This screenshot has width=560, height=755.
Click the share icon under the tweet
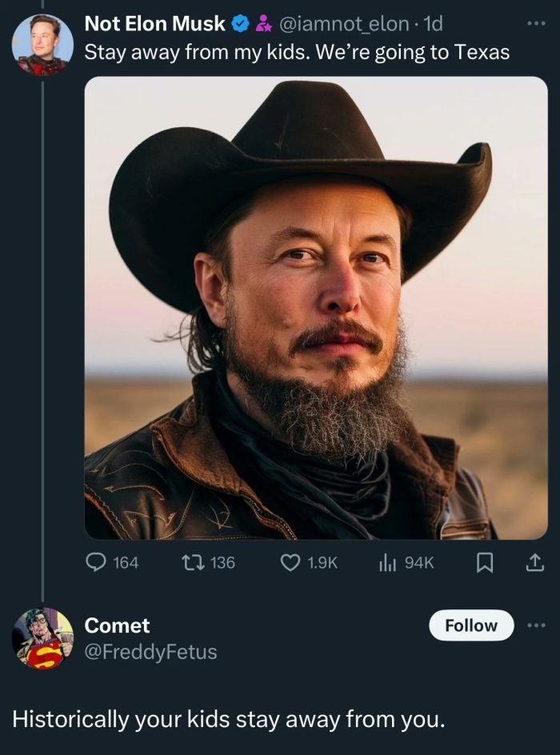tap(534, 563)
